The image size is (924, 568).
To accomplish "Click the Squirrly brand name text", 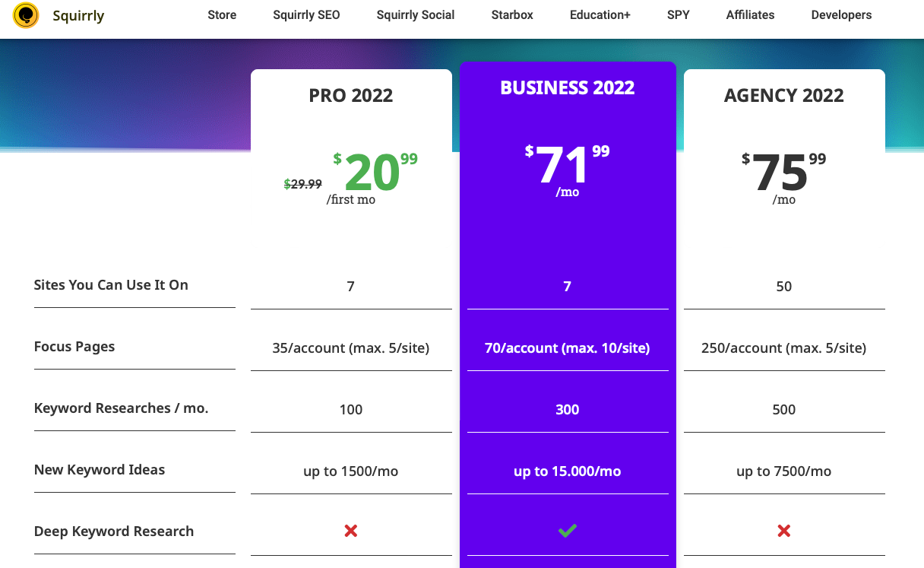I will coord(78,15).
